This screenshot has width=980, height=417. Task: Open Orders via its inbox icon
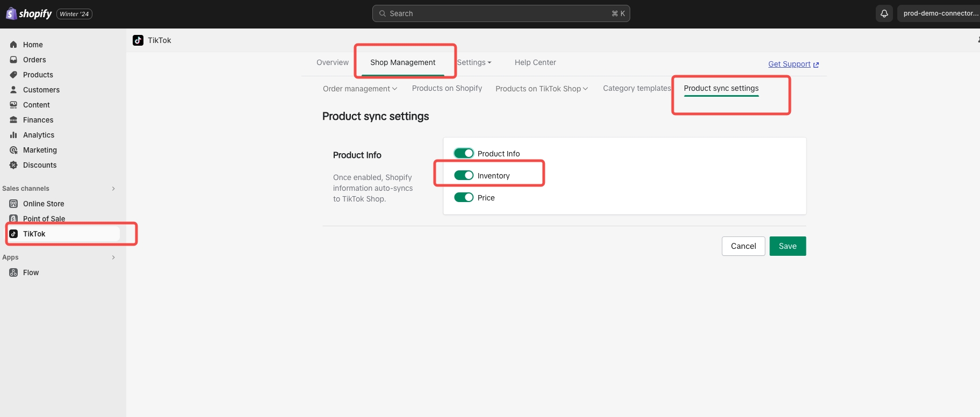[13, 60]
